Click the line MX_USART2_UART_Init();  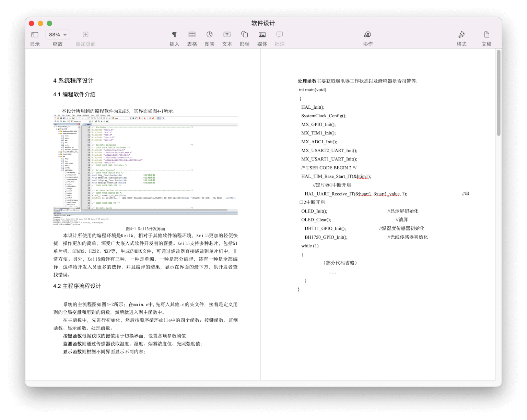tap(329, 151)
